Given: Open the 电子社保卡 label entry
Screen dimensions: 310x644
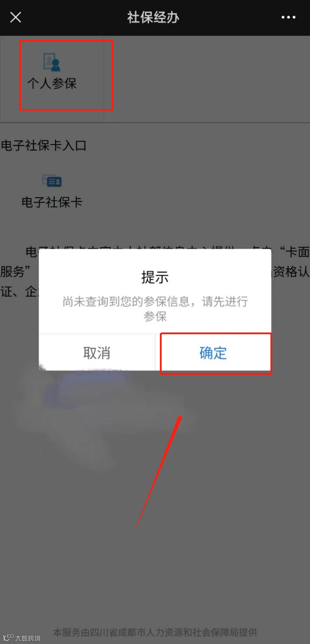Looking at the screenshot, I should pyautogui.click(x=52, y=202).
